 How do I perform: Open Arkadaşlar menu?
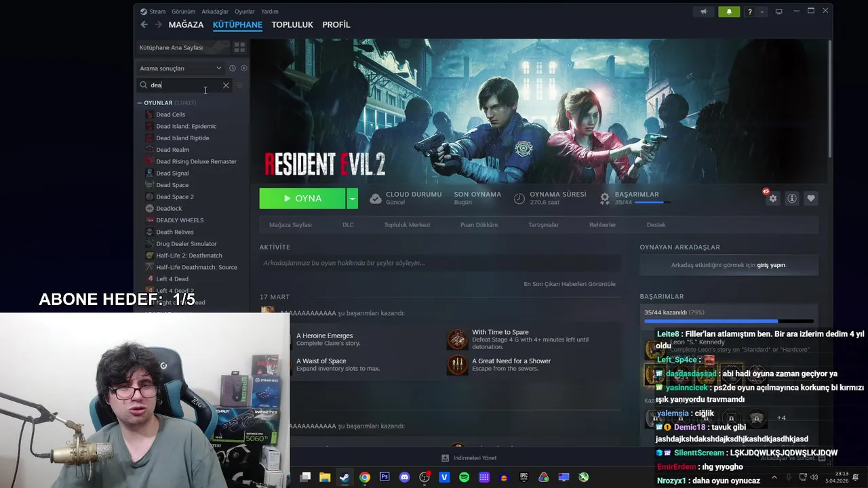[x=215, y=12]
